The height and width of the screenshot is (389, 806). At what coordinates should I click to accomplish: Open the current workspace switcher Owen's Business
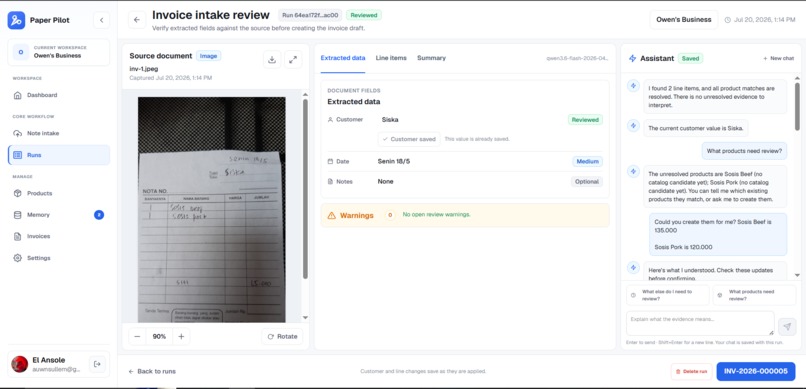tap(59, 52)
